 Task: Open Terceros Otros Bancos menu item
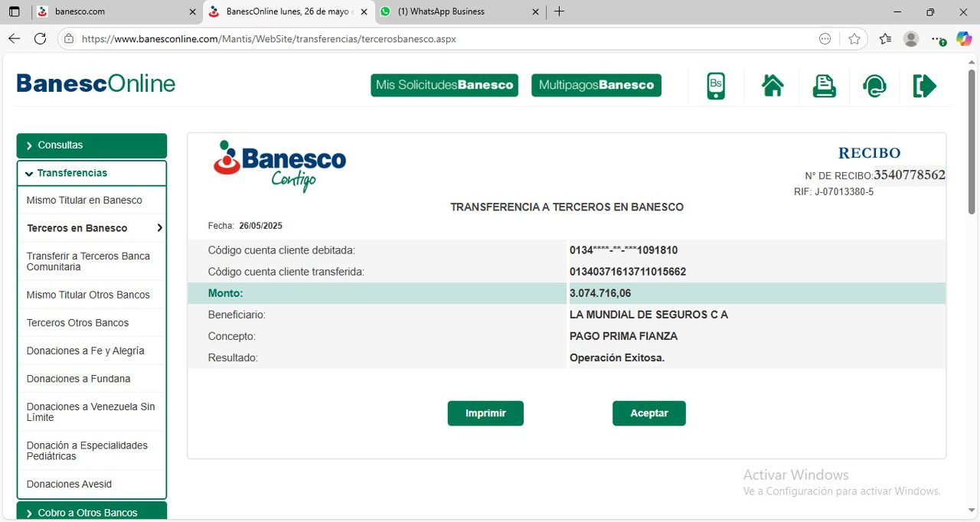tap(77, 323)
